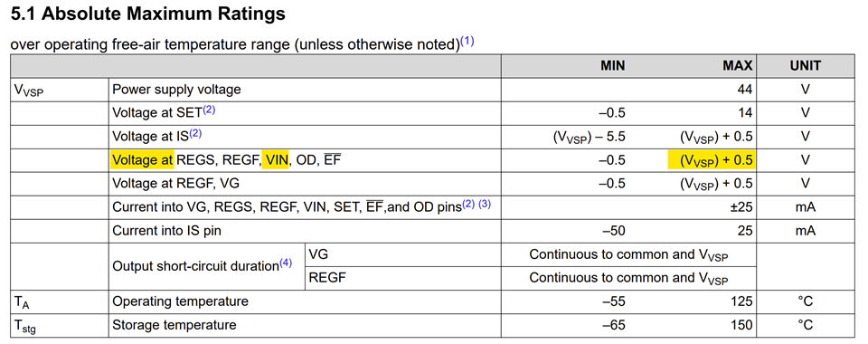Viewport: 868px width, 344px height.
Task: Click footnote (2) beside Voltage at IS
Action: pos(196,133)
